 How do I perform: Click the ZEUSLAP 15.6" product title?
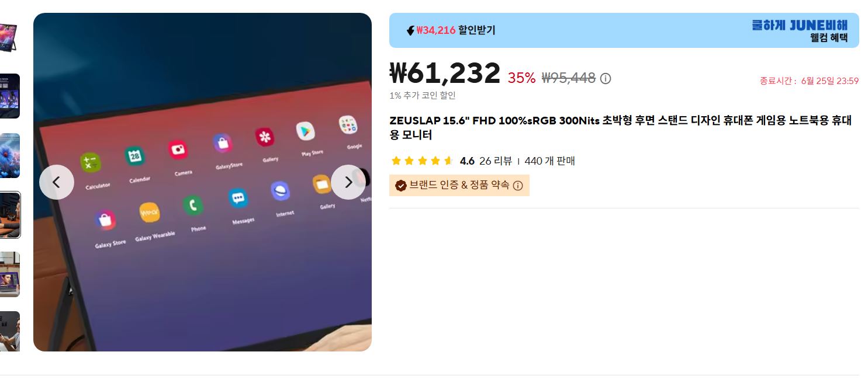click(x=621, y=128)
